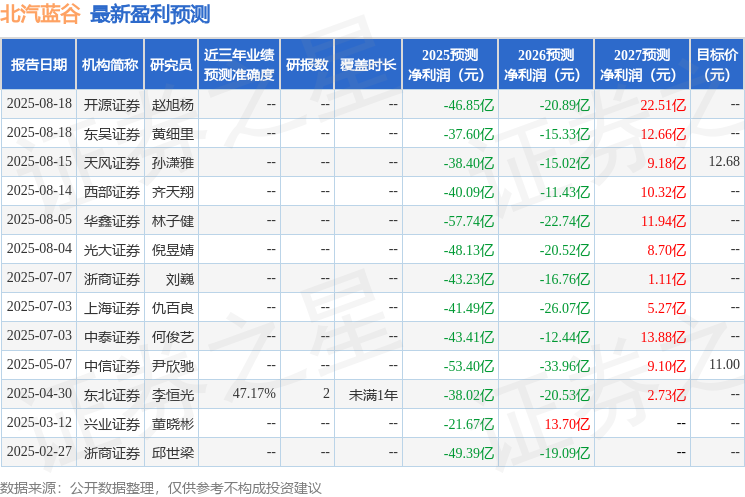Image resolution: width=745 pixels, height=497 pixels.
Task: Click analyst name 黄细里
Action: click(x=172, y=134)
